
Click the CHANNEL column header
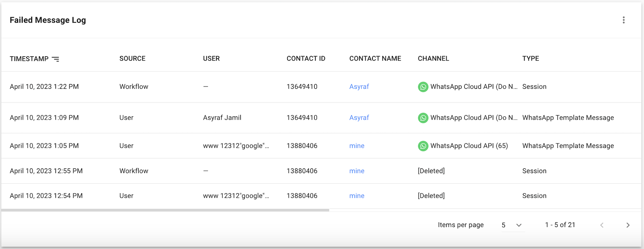(x=433, y=59)
